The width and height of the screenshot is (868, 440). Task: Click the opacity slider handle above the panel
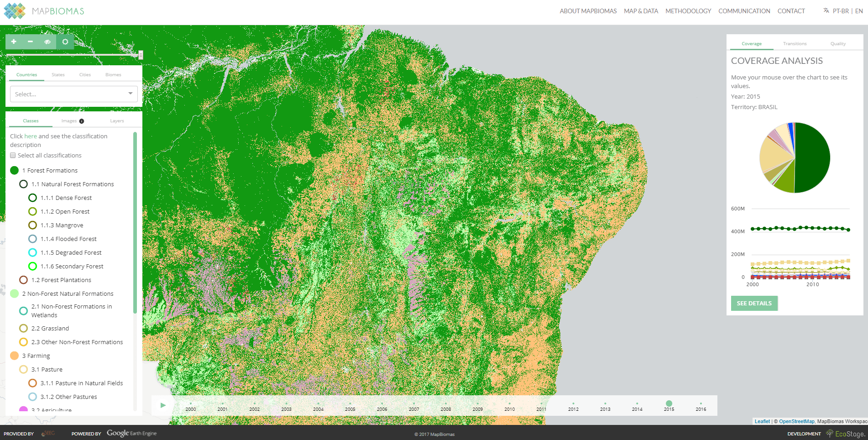[x=140, y=55]
